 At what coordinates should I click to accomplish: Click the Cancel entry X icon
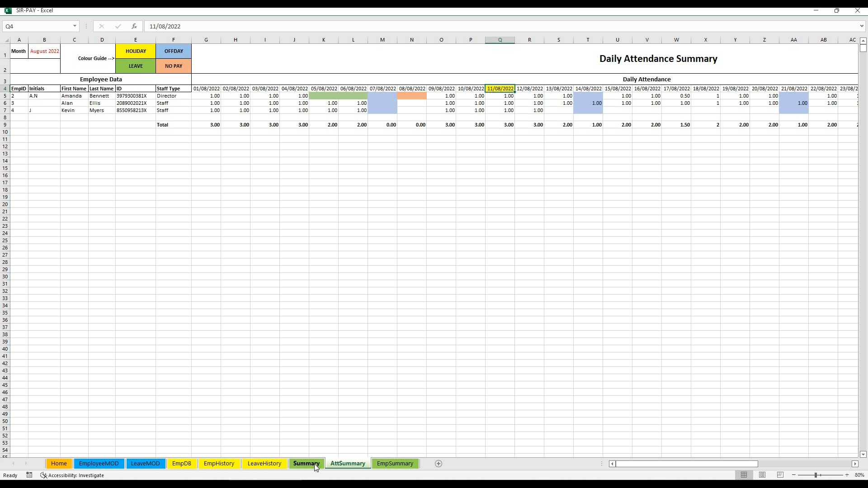[x=101, y=26]
